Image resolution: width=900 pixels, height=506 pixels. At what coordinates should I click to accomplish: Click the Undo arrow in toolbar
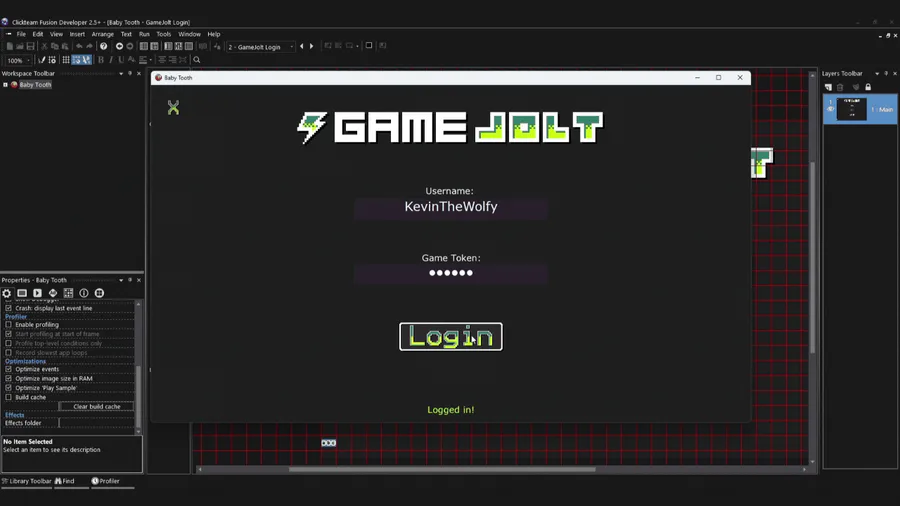coord(79,46)
